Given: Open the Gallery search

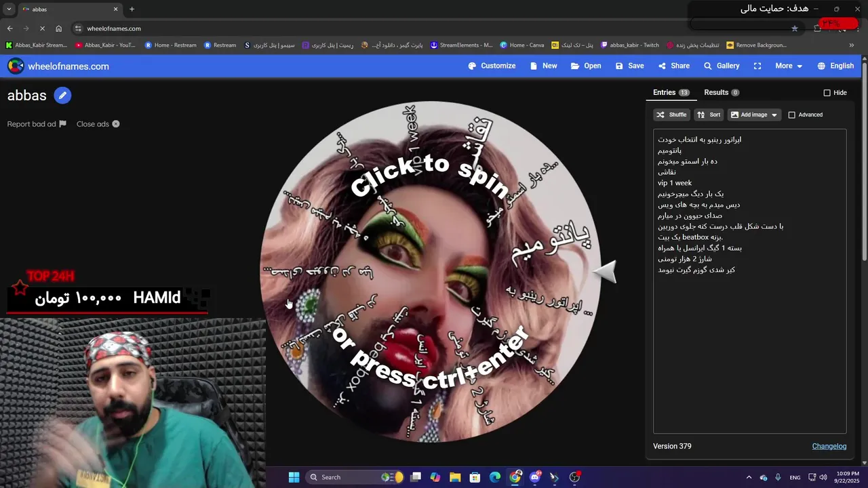Looking at the screenshot, I should (722, 66).
